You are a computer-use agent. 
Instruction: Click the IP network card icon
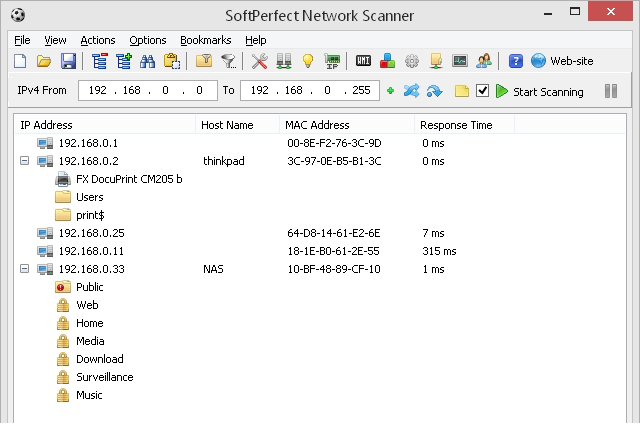(332, 61)
